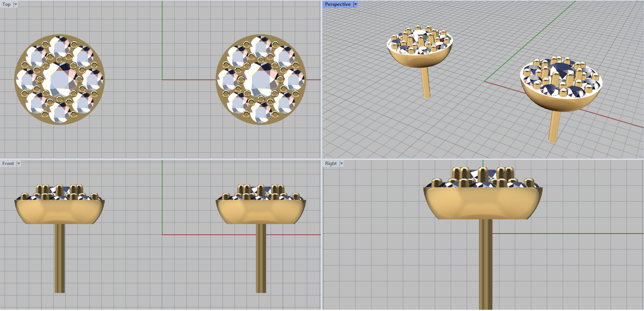Select left earring gold cup in Front view

(x=59, y=211)
